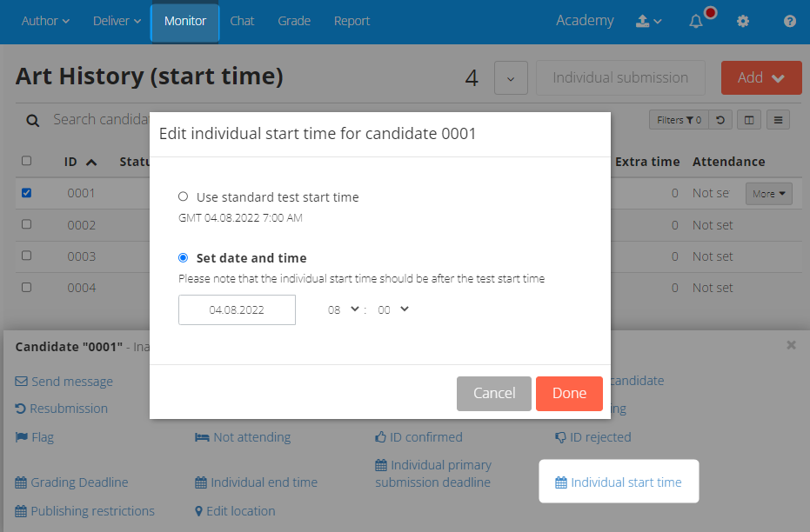Click the help question mark icon
This screenshot has width=810, height=532.
click(x=789, y=21)
